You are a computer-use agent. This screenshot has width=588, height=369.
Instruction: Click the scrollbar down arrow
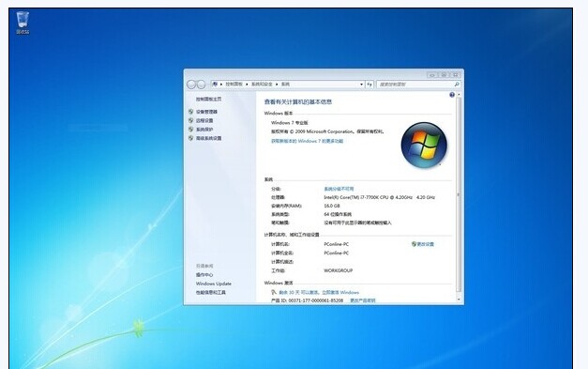459,300
